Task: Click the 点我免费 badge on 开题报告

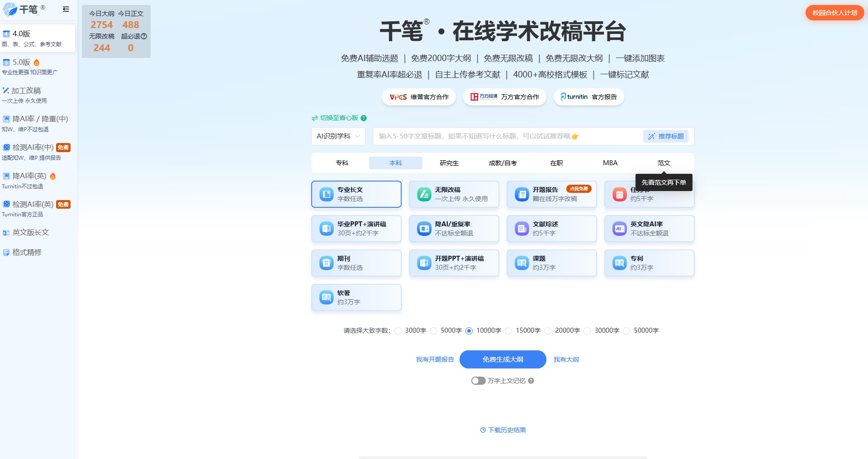Action: [x=579, y=189]
